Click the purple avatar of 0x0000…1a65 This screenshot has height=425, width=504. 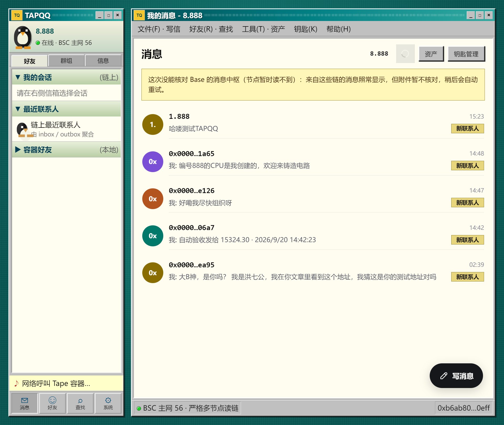point(153,162)
